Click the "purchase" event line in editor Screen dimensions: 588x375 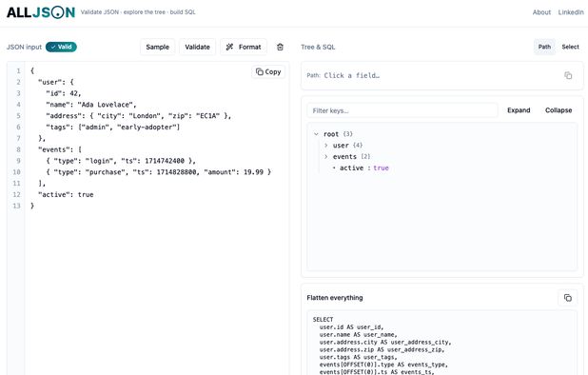158,172
